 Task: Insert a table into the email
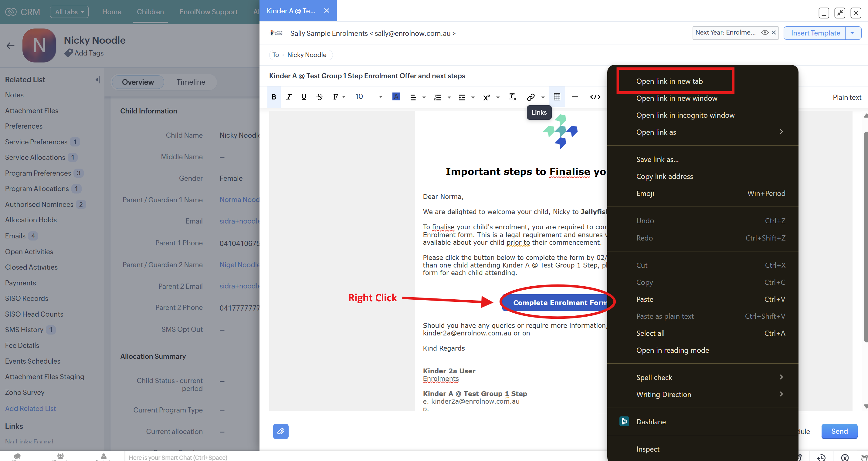point(557,97)
